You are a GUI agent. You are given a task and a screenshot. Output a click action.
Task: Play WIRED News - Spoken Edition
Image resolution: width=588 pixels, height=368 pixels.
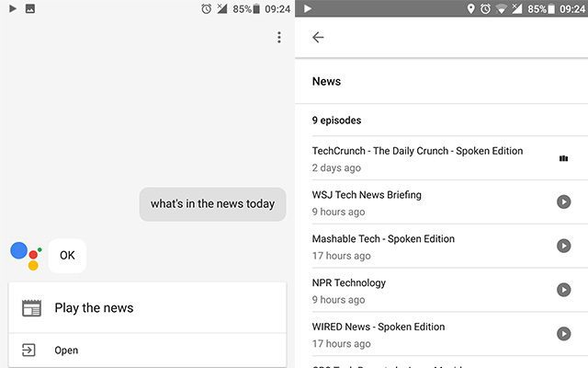[563, 334]
